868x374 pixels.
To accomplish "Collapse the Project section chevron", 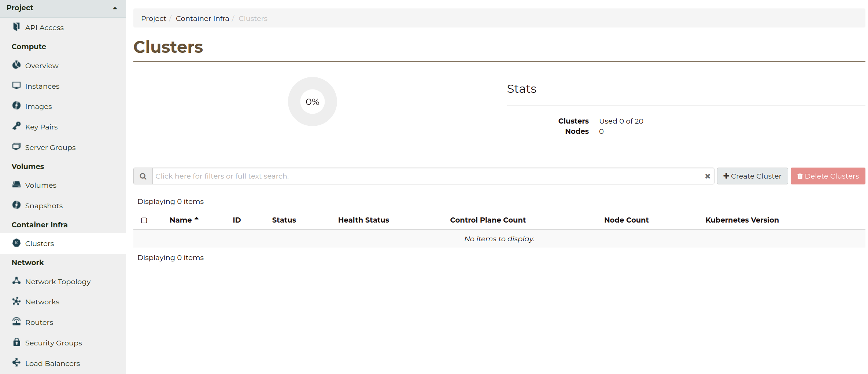I will tap(115, 8).
